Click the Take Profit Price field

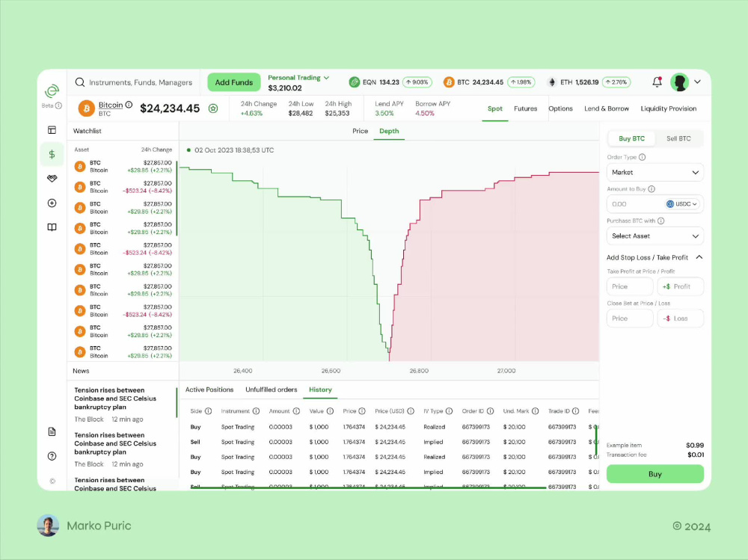[x=630, y=286]
